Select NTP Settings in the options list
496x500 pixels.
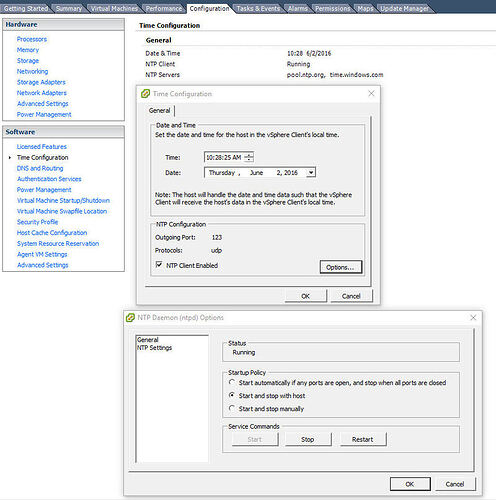click(x=154, y=348)
